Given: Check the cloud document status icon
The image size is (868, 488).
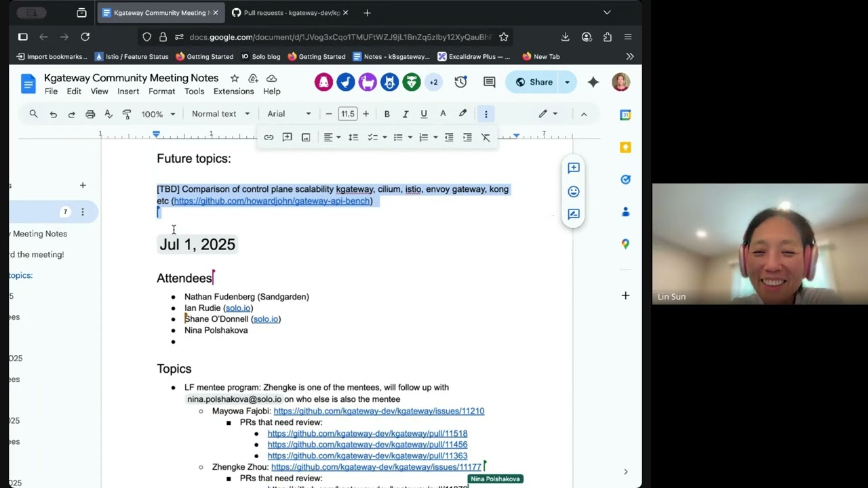Looking at the screenshot, I should 271,79.
